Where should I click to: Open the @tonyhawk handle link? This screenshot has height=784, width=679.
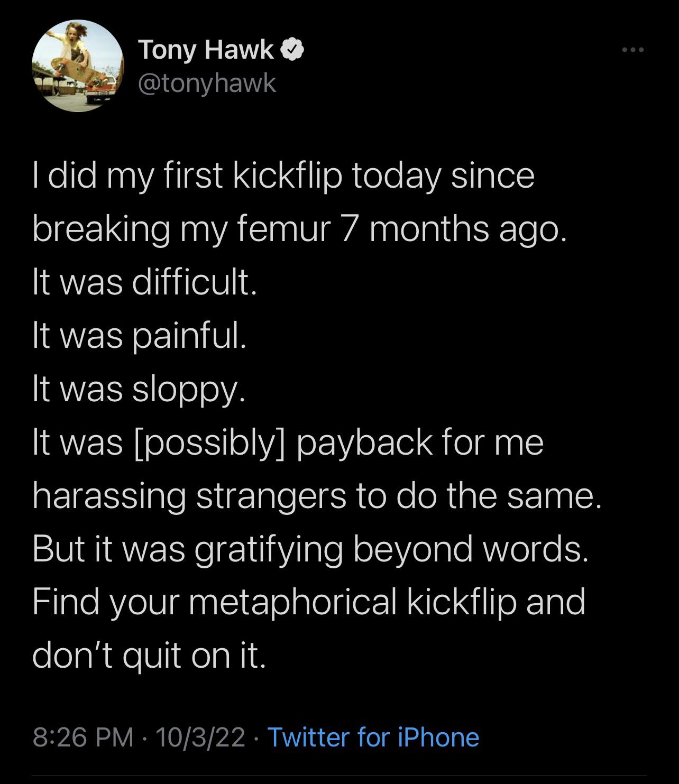pos(207,83)
